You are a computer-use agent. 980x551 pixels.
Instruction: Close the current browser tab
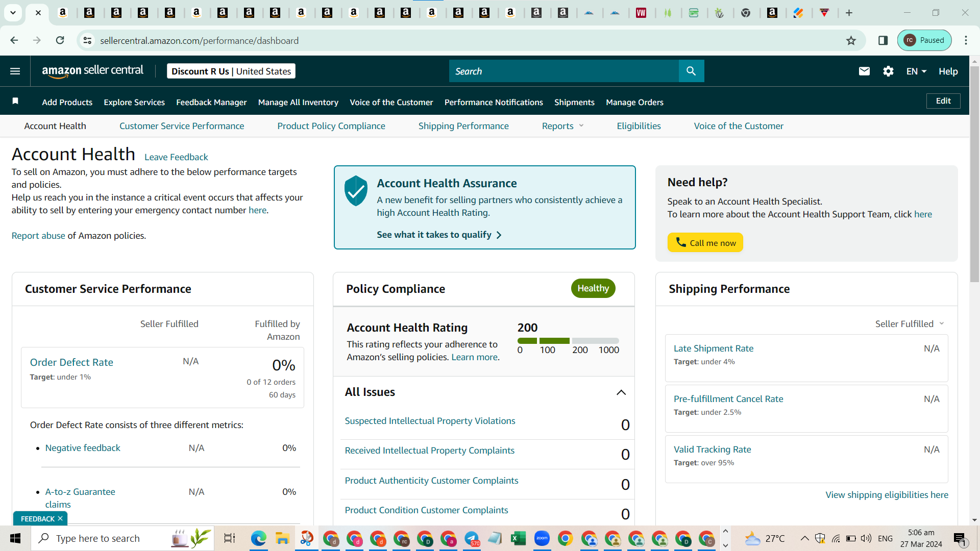tap(38, 13)
